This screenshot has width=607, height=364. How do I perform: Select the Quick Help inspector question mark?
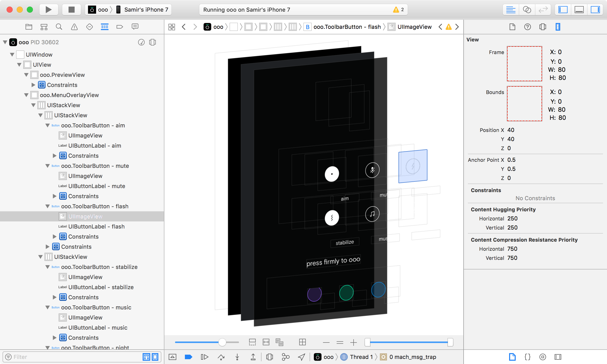(x=527, y=27)
